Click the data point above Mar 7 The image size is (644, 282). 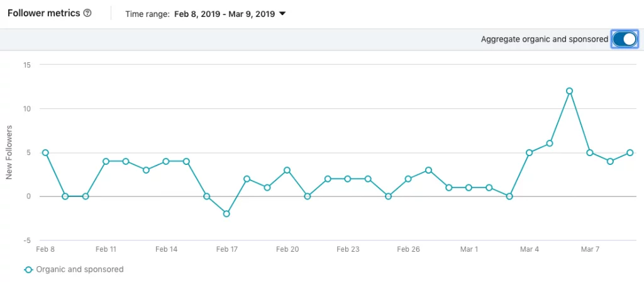(589, 152)
